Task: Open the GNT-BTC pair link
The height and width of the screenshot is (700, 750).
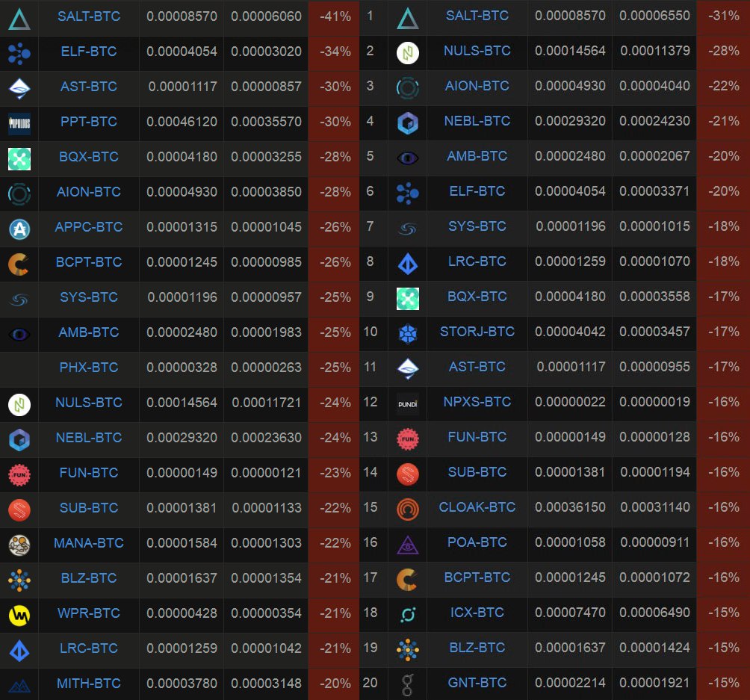Action: pyautogui.click(x=477, y=683)
